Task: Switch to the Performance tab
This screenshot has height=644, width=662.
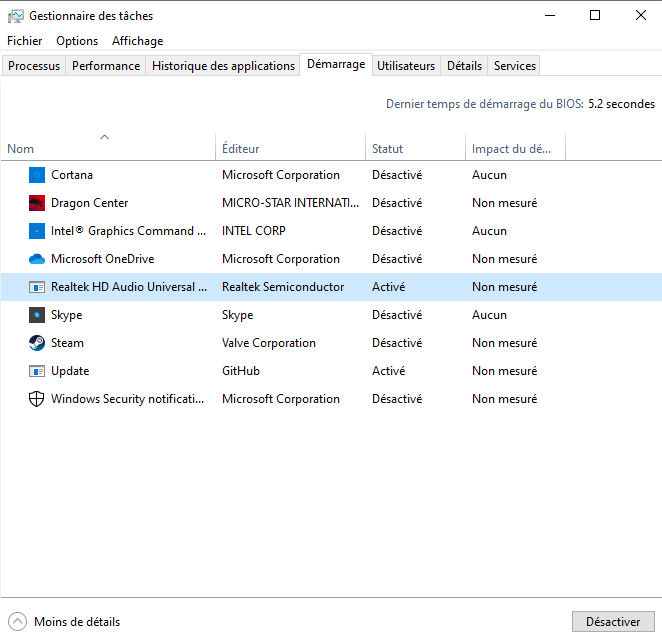Action: point(106,66)
